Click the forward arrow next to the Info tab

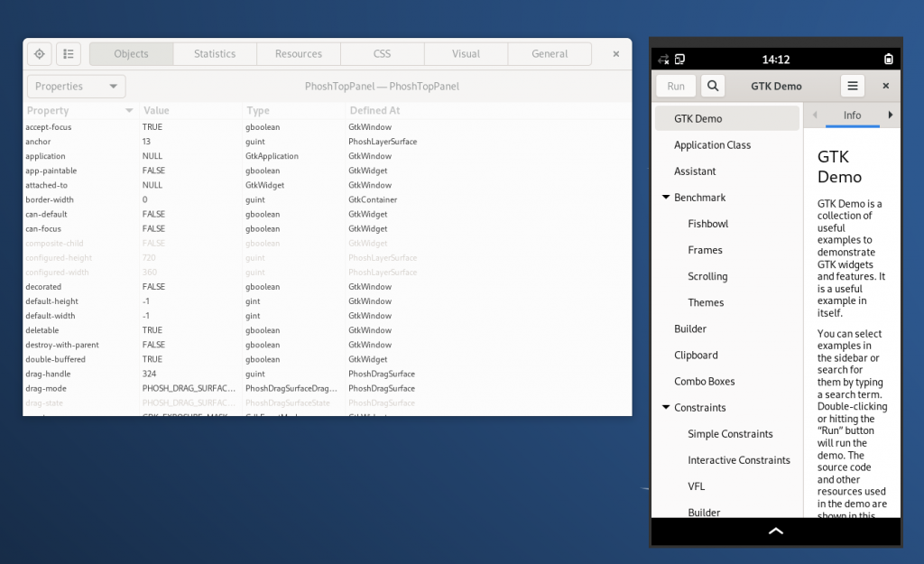tap(892, 115)
